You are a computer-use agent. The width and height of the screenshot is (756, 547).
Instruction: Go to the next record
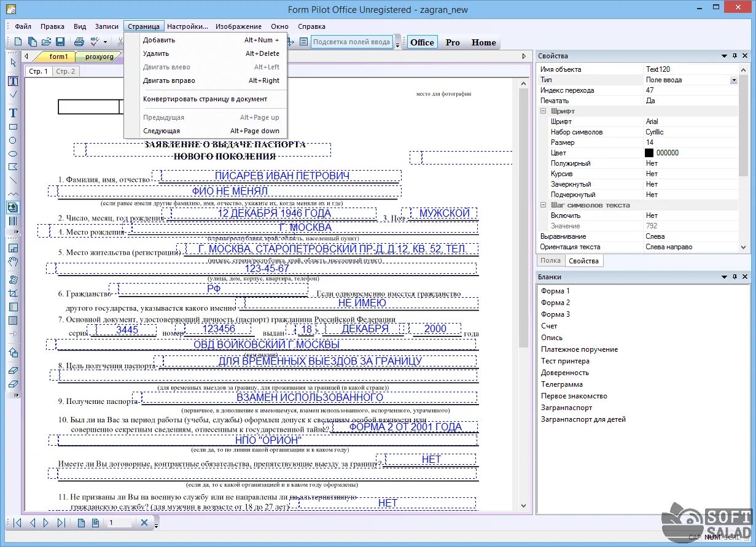47,523
